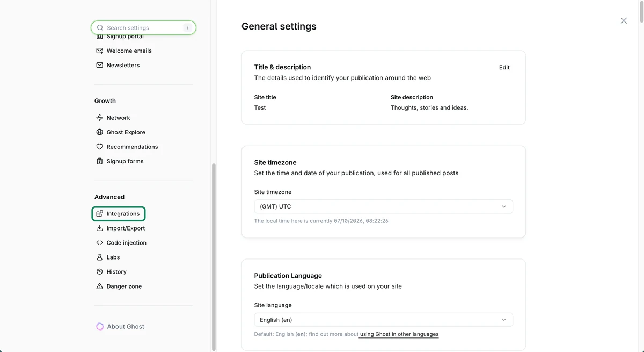Click the 'Publication Language' card title

(288, 276)
